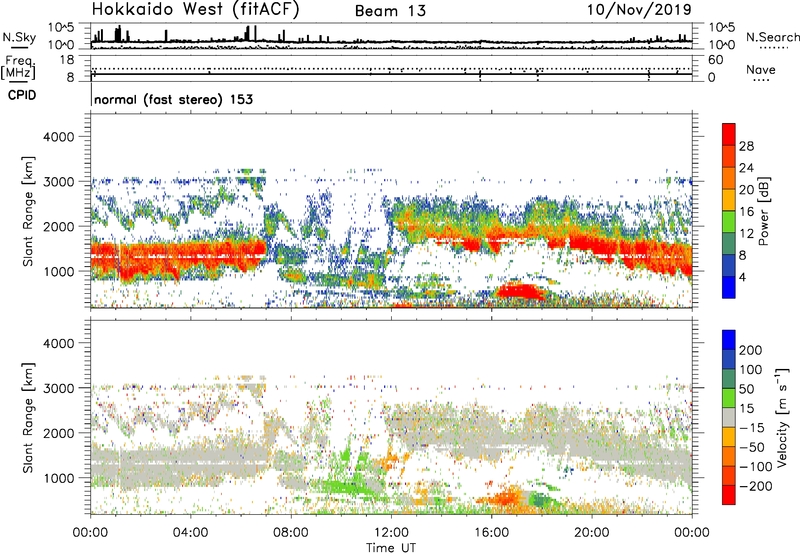
Task: Click the velocity panel 'Slant Range [km]' label
Action: (x=28, y=417)
